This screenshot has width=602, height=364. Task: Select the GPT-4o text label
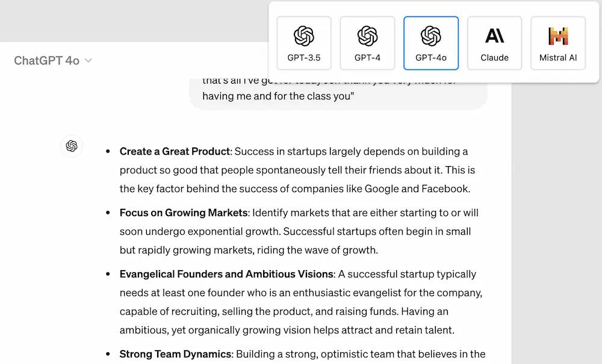431,58
